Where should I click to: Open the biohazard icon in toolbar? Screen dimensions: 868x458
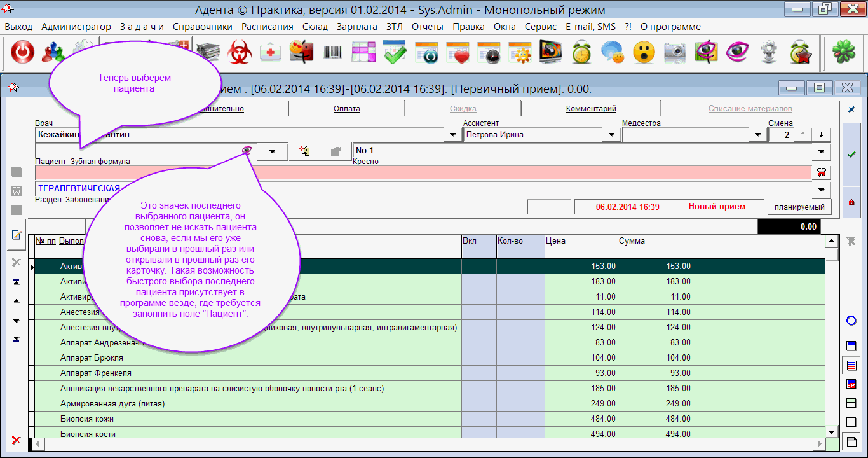tap(240, 52)
